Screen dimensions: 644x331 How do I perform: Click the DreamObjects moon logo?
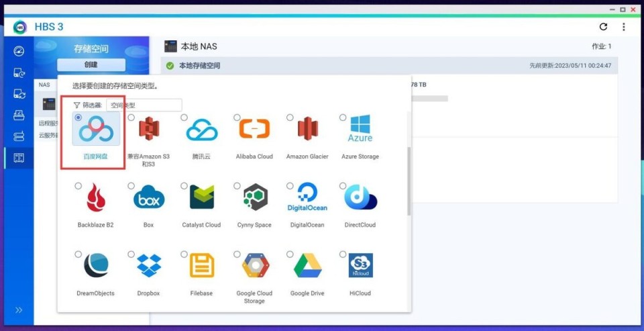click(96, 265)
